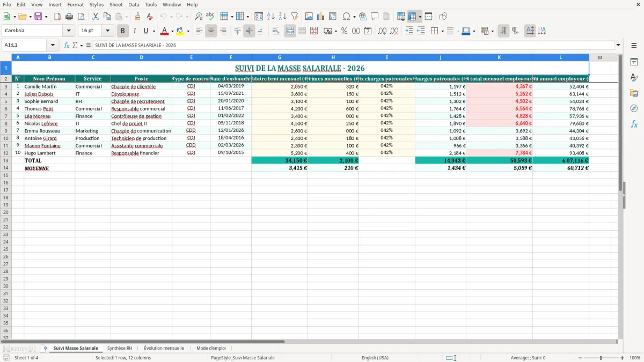Open the sidebar Properties deck
Screen dimensions: 644x362
[634, 62]
